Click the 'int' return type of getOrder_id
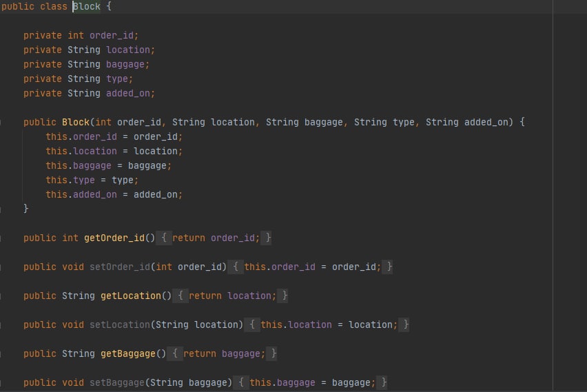Image resolution: width=587 pixels, height=392 pixels. point(70,238)
